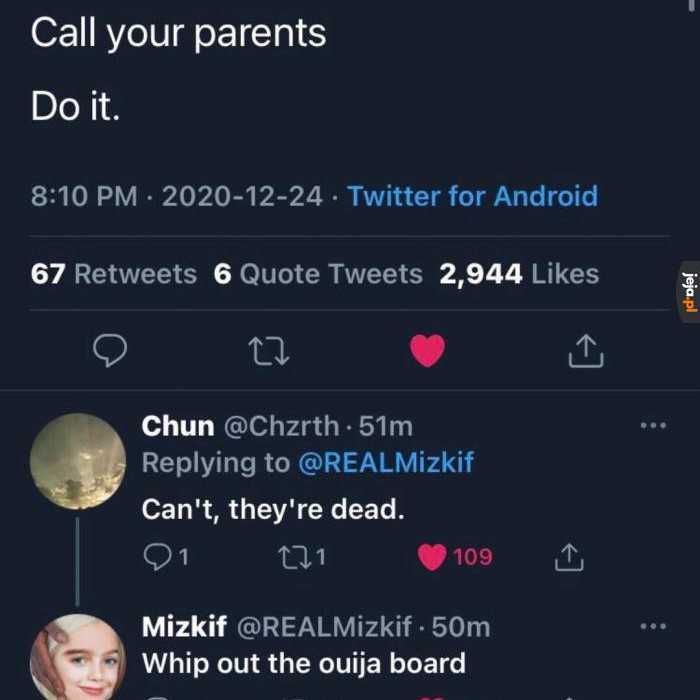Screen dimensions: 700x700
Task: Open the Twitter for Android link
Action: click(x=472, y=196)
